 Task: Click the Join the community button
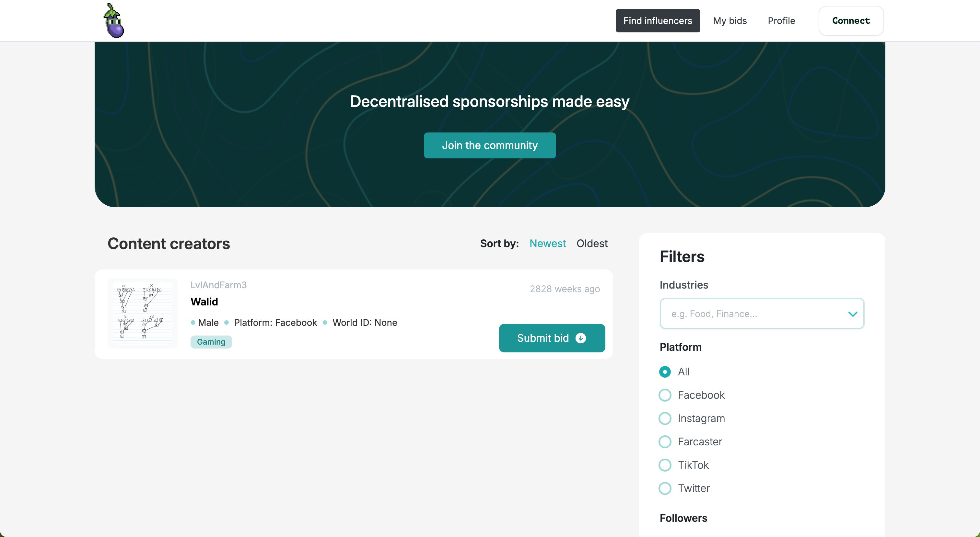click(490, 145)
